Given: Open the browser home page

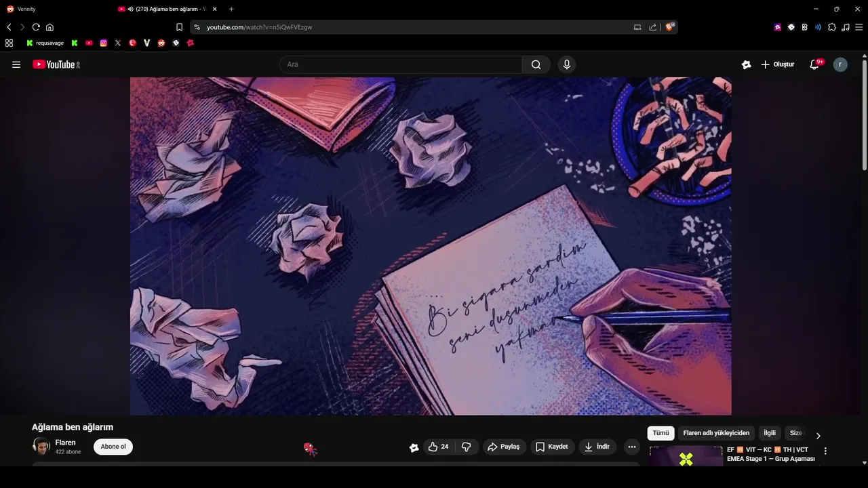Looking at the screenshot, I should 50,27.
